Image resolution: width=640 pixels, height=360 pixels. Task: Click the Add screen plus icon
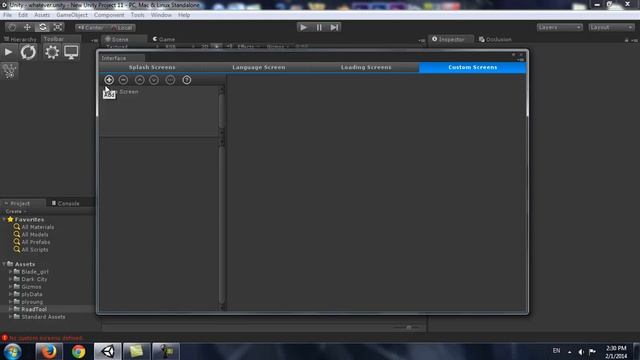coord(109,80)
